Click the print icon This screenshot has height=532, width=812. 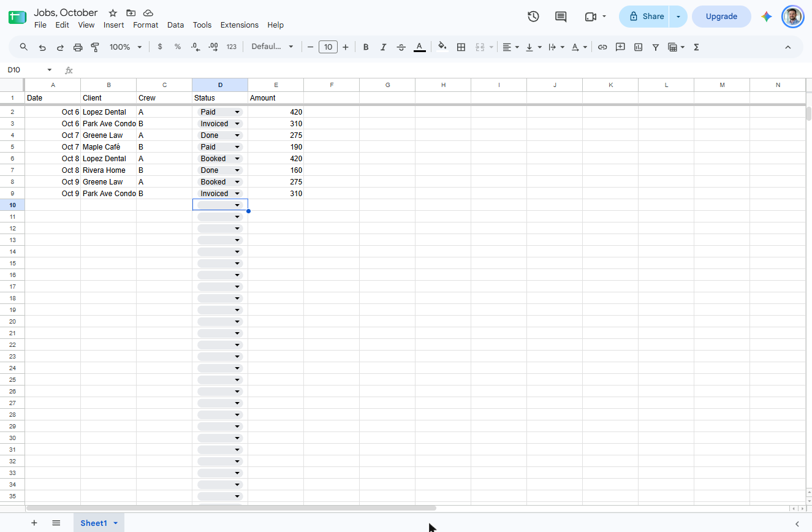click(x=78, y=47)
